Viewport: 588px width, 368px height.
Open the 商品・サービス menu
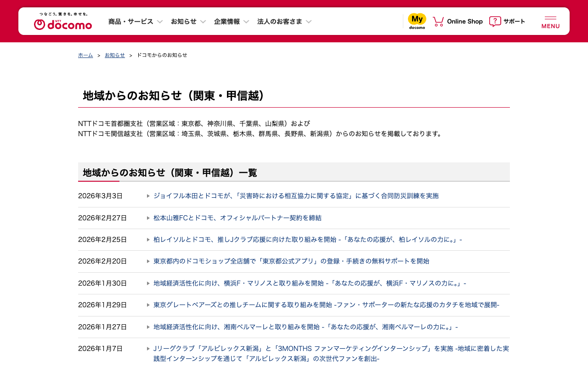(x=131, y=22)
